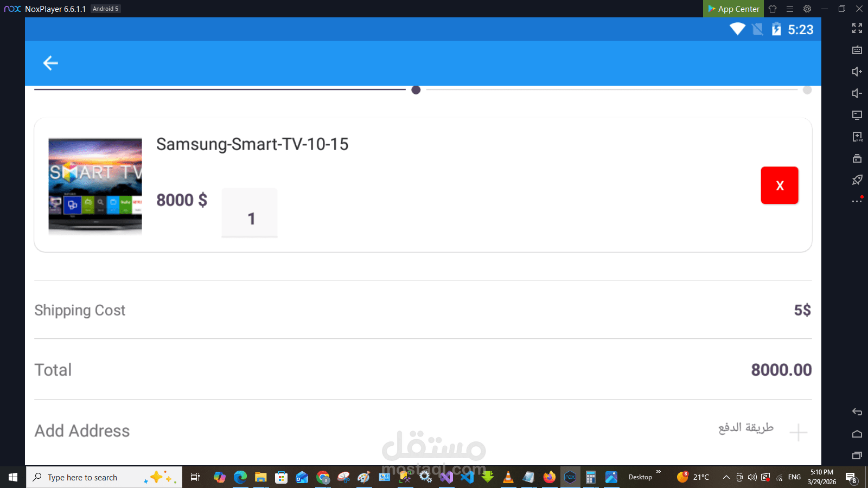Viewport: 868px width, 488px height.
Task: Launch Microsoft Edge from the taskbar
Action: 240,477
